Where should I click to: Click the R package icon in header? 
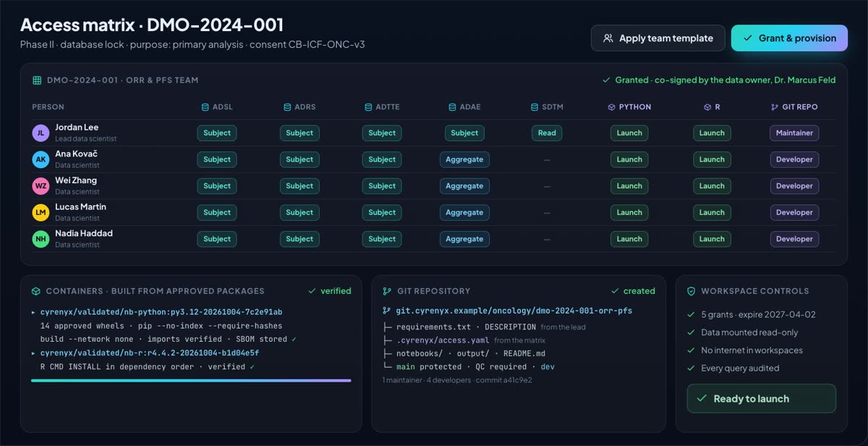(x=707, y=107)
